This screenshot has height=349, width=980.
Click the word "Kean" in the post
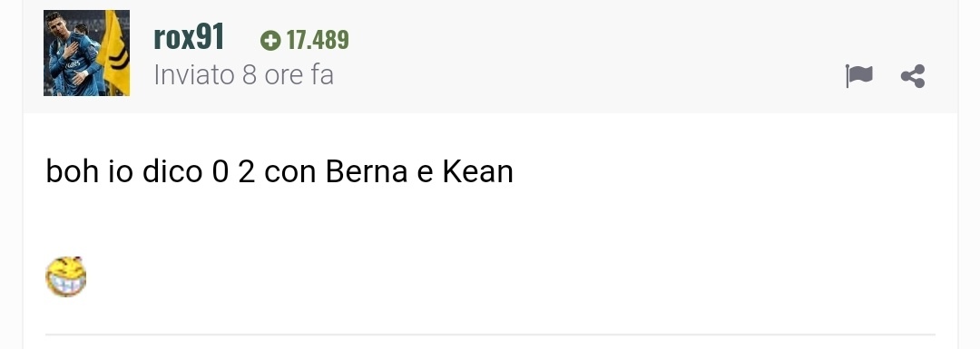point(478,171)
